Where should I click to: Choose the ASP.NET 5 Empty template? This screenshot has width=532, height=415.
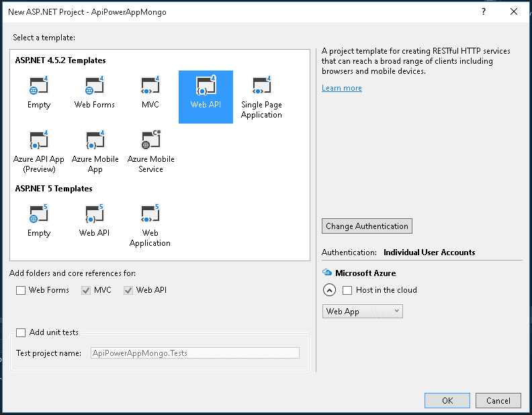pos(39,221)
